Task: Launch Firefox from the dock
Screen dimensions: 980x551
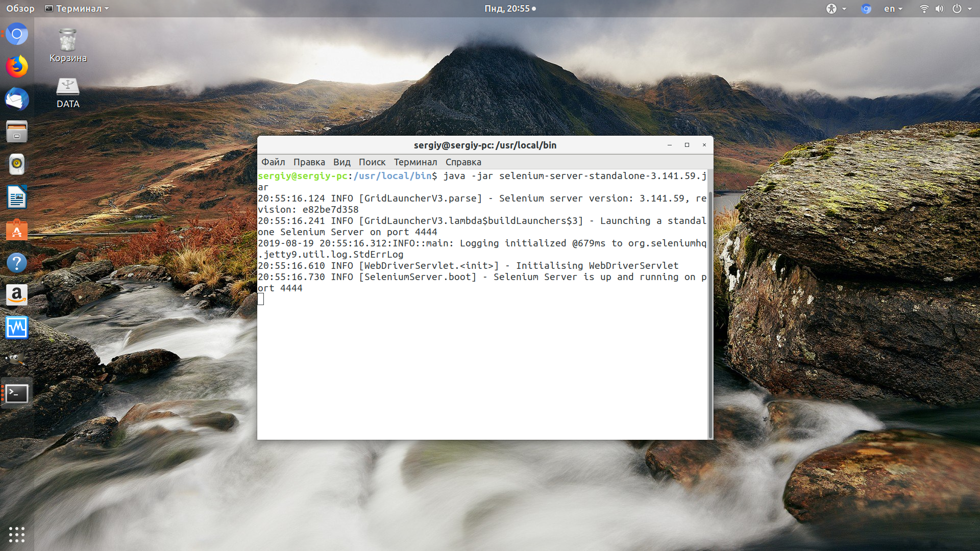Action: pyautogui.click(x=17, y=67)
